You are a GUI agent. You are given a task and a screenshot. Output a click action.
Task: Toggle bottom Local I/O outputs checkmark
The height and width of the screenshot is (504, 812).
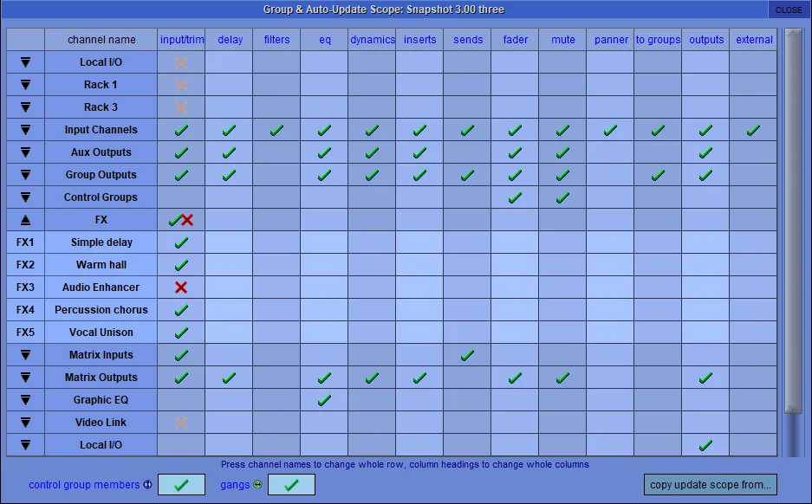[x=705, y=445]
